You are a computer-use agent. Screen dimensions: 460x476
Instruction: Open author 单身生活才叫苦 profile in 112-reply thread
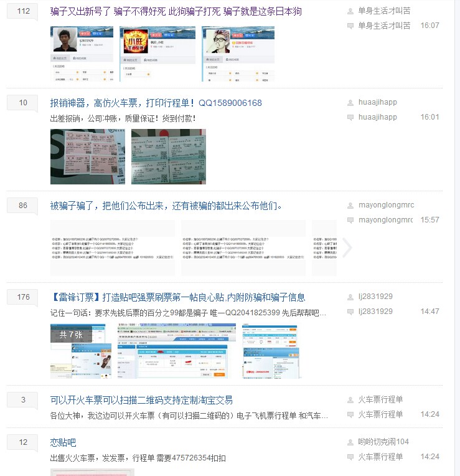point(384,11)
